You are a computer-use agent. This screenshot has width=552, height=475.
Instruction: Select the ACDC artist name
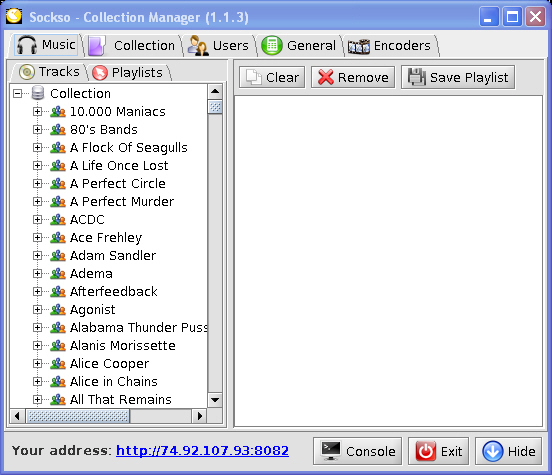click(87, 220)
